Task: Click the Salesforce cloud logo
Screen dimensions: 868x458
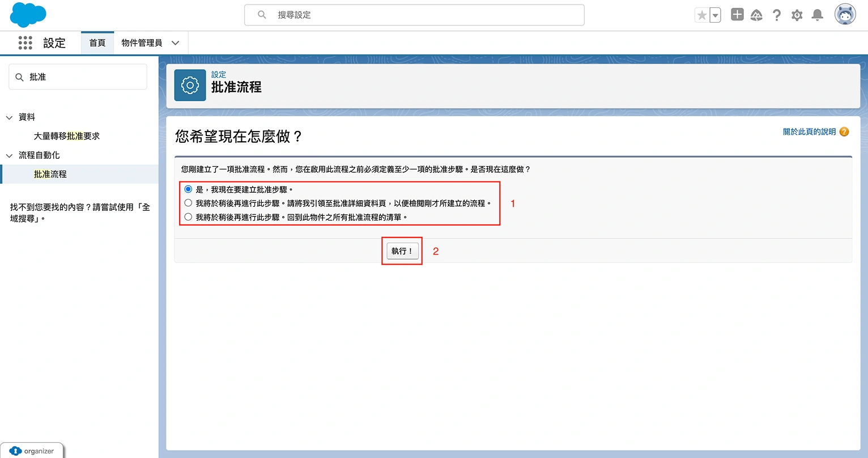Action: coord(28,15)
